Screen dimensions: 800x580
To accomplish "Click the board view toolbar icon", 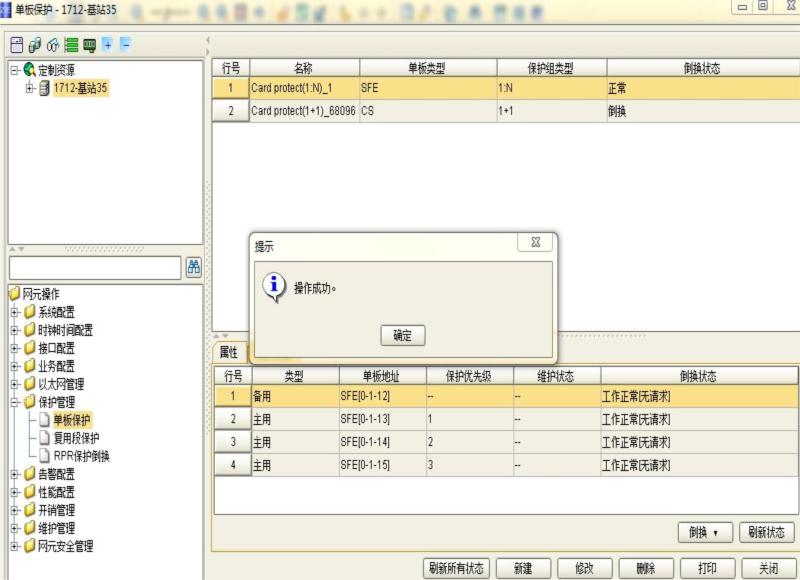I will point(90,45).
